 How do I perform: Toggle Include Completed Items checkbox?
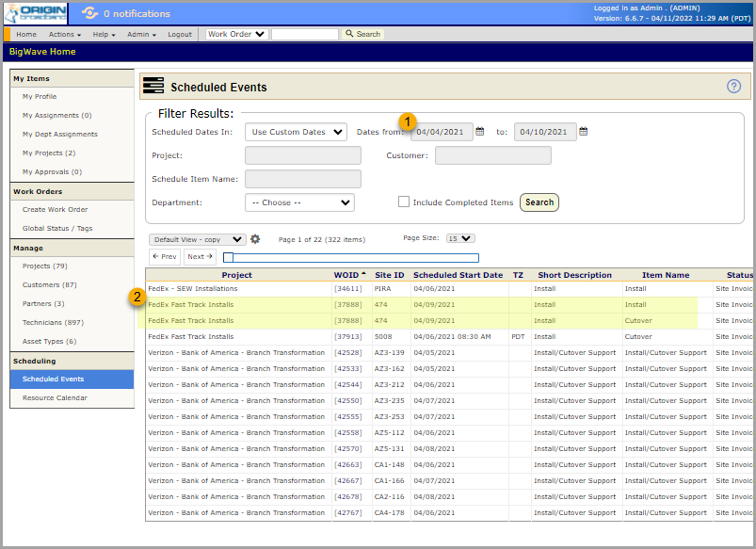pos(404,202)
